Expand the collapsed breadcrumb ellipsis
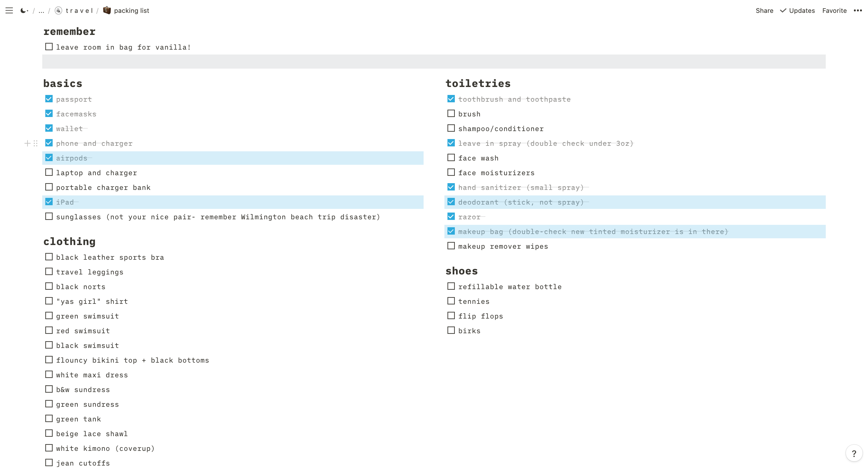The height and width of the screenshot is (468, 868). tap(41, 10)
